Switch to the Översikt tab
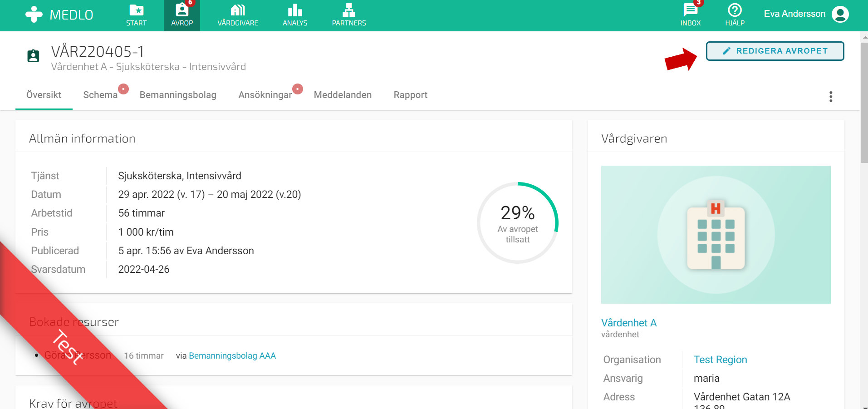The width and height of the screenshot is (868, 409). pyautogui.click(x=44, y=95)
